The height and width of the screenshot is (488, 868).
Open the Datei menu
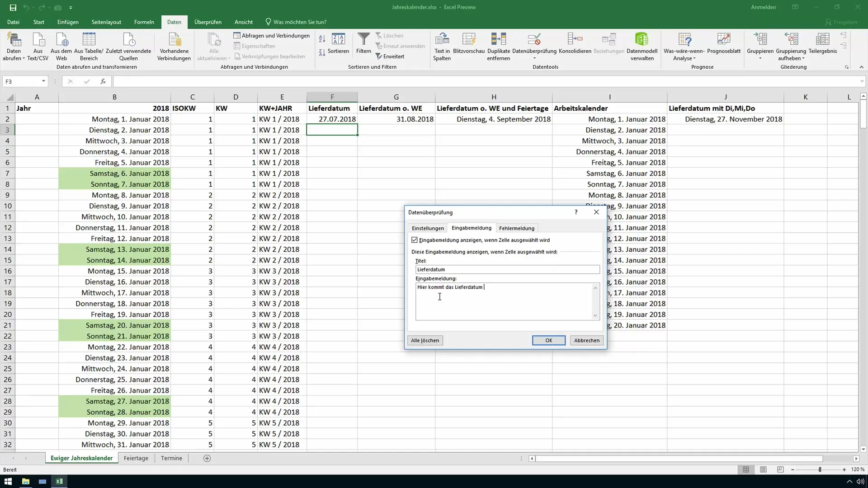[13, 22]
